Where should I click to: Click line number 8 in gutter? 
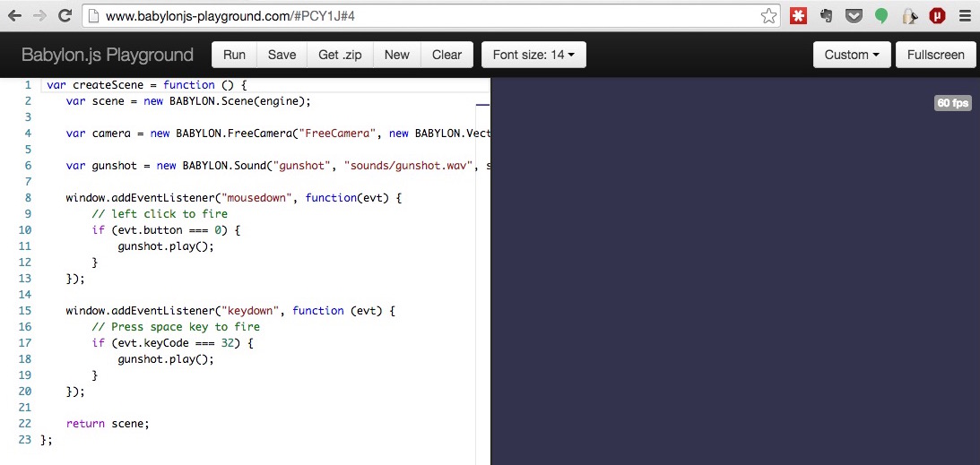(x=29, y=198)
